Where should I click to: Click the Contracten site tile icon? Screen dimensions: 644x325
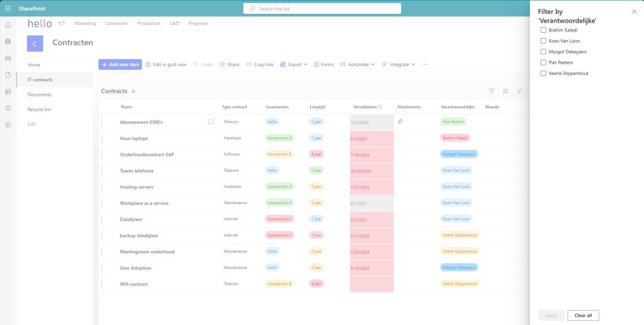35,43
